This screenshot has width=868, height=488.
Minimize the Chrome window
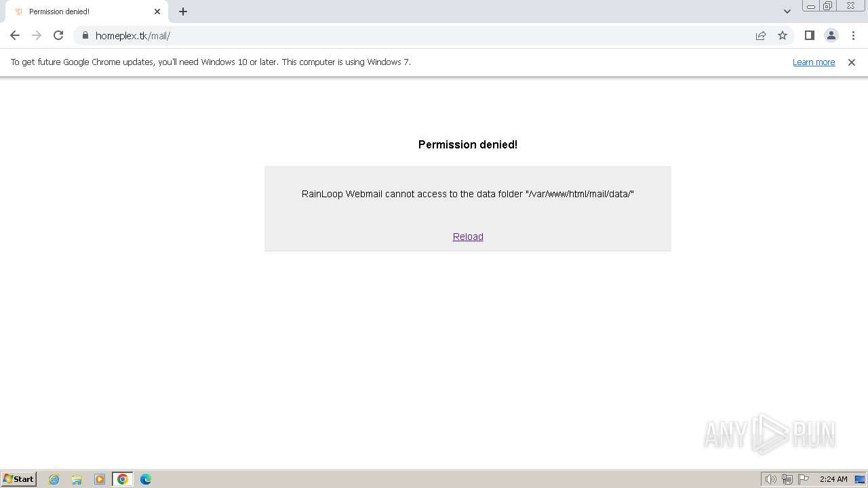pyautogui.click(x=811, y=6)
